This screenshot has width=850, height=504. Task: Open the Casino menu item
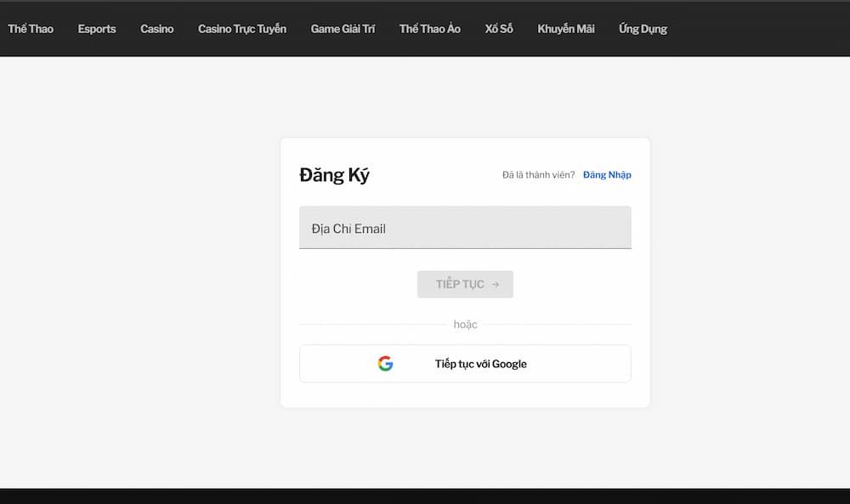pos(156,28)
